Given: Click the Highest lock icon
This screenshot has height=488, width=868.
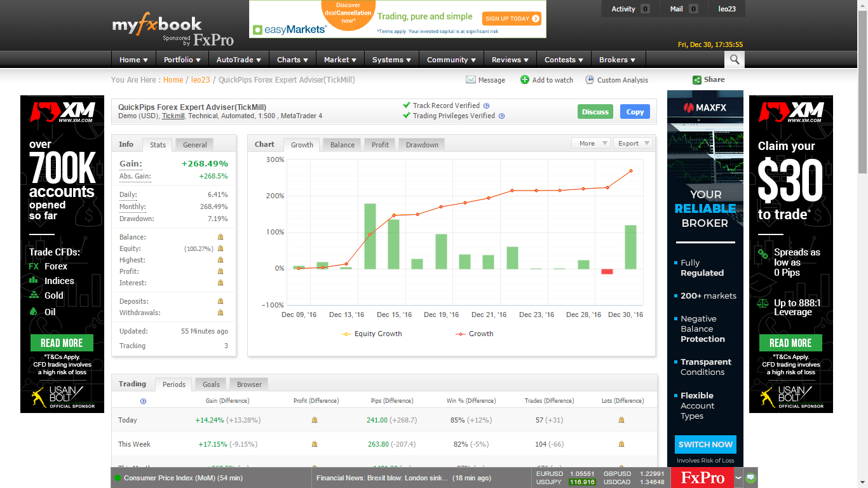Looking at the screenshot, I should click(220, 260).
